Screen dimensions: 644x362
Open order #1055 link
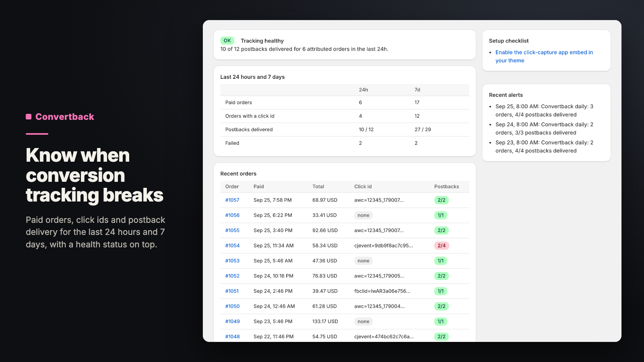[232, 230]
